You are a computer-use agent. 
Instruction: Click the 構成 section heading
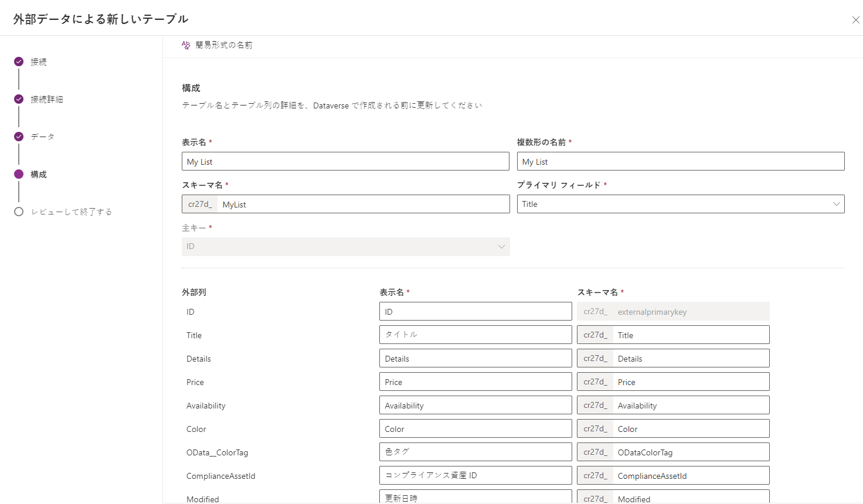tap(191, 88)
